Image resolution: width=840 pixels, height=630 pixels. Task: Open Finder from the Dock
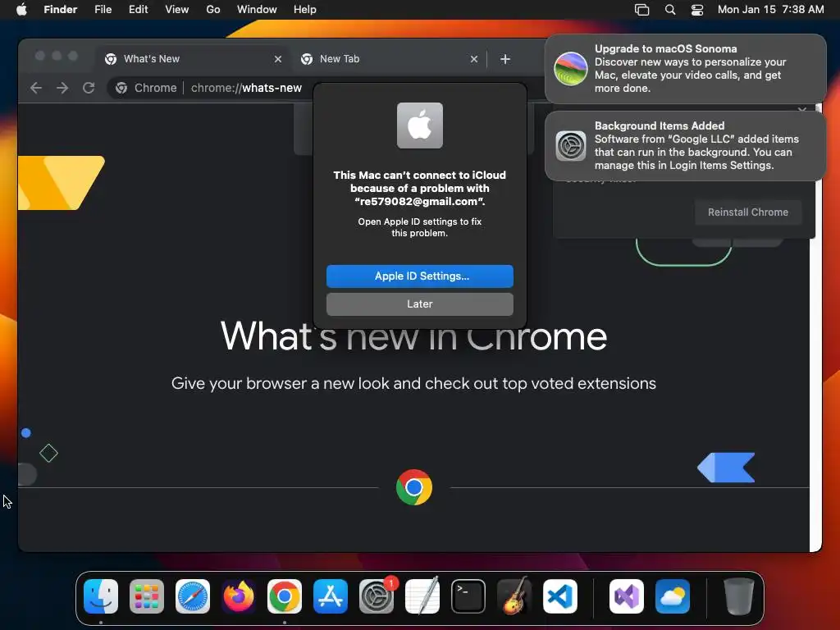pos(101,596)
